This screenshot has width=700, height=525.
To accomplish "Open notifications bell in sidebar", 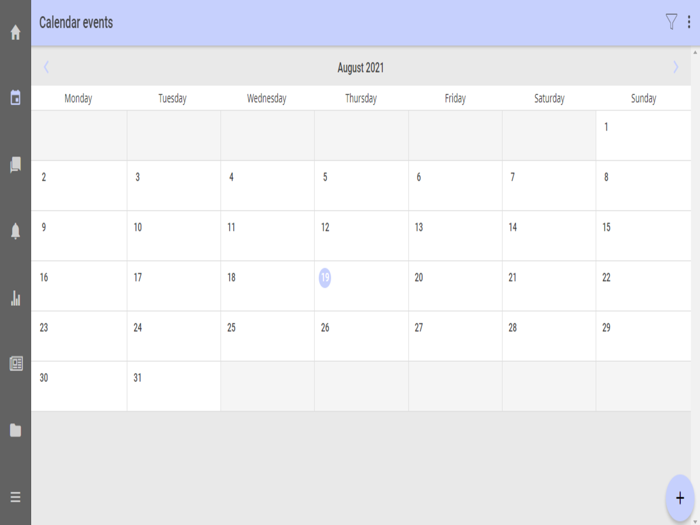I will [x=15, y=231].
